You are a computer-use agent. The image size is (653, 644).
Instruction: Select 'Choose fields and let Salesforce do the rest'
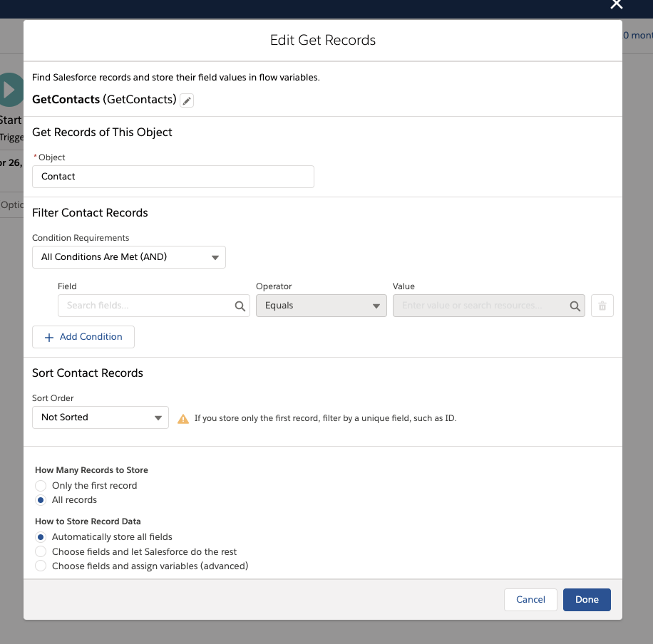point(41,552)
